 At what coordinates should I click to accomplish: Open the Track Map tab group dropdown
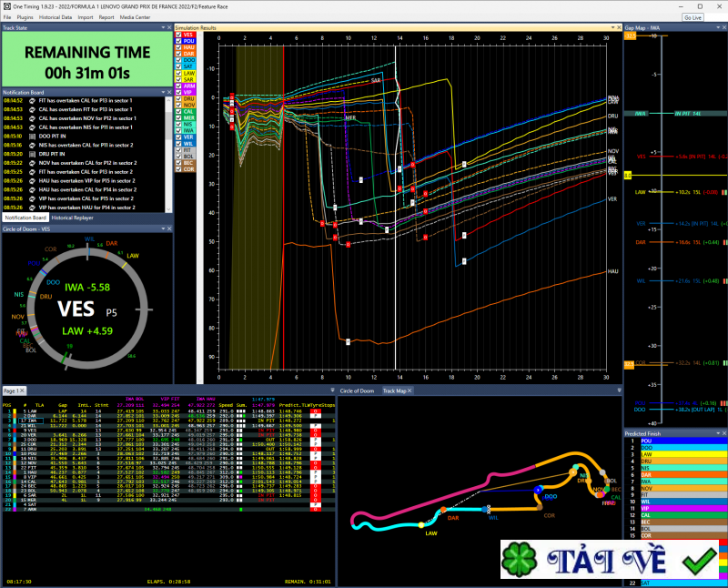tap(619, 390)
